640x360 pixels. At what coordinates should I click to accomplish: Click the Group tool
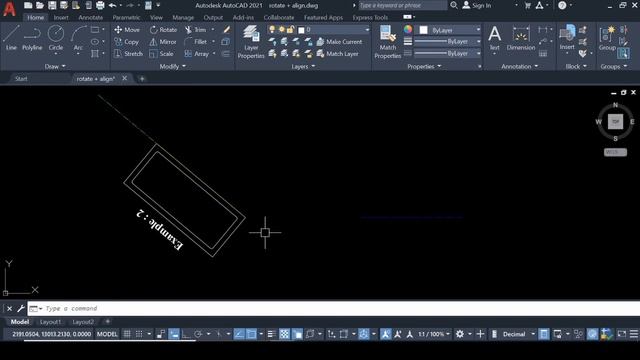[607, 38]
